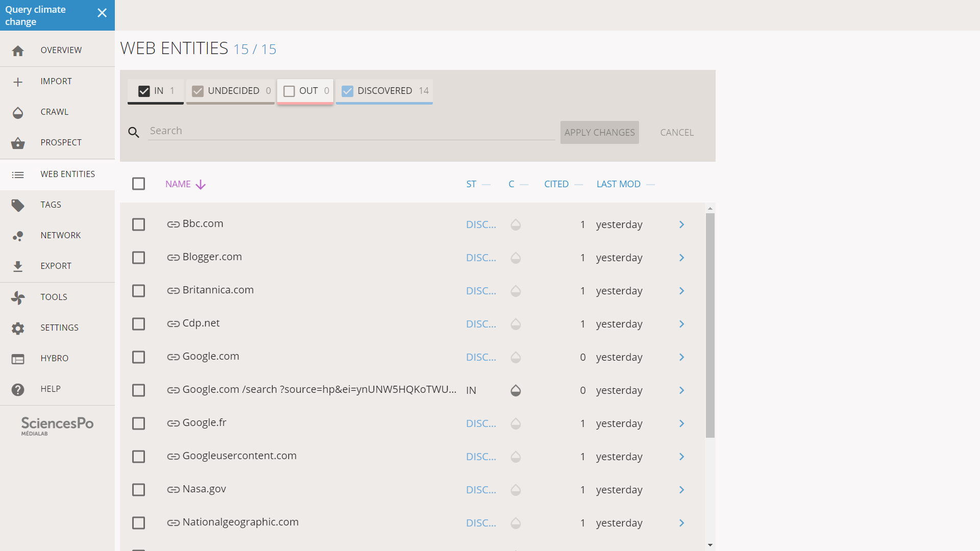Screen dimensions: 980x551
Task: Click the Apply Changes button
Action: [599, 132]
